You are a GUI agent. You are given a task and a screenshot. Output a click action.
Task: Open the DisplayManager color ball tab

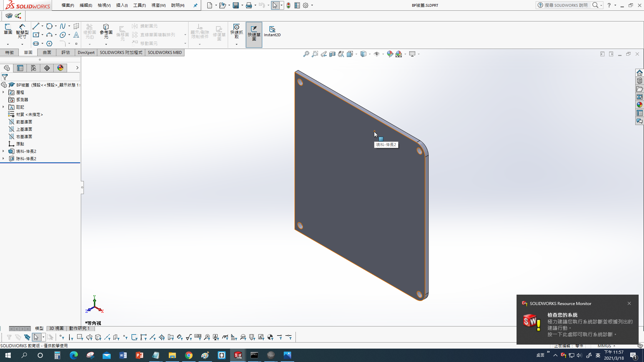60,68
